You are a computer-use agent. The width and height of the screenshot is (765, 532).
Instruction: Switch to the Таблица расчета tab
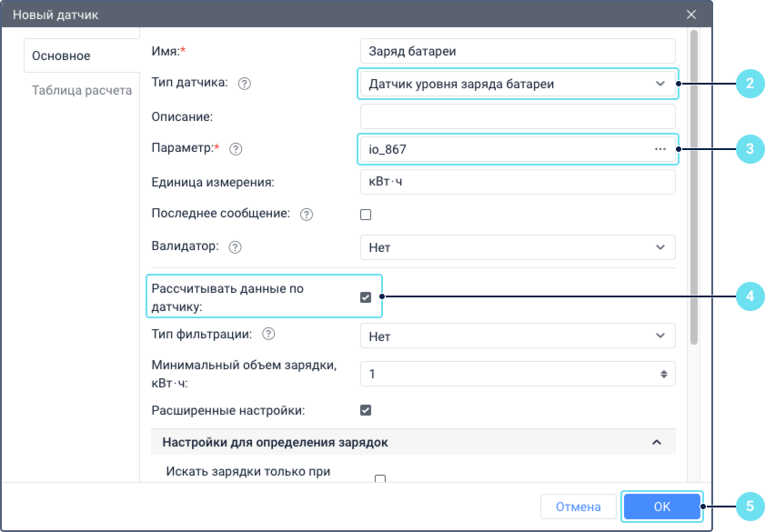coord(82,90)
